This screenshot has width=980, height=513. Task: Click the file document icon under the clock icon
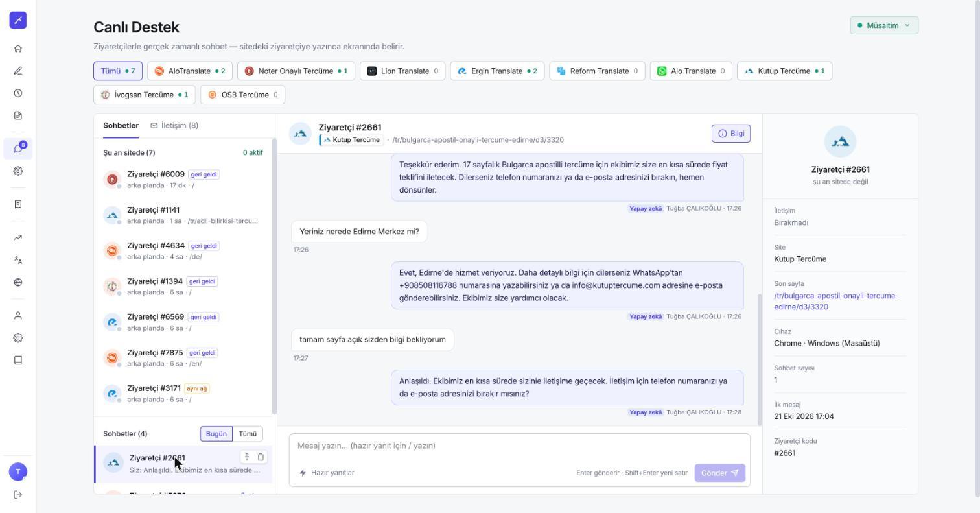tap(18, 115)
